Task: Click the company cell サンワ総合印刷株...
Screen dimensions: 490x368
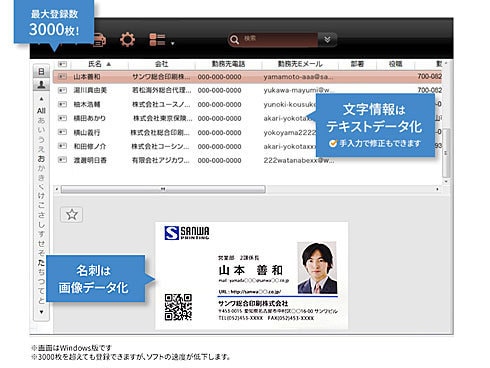Action: 161,77
